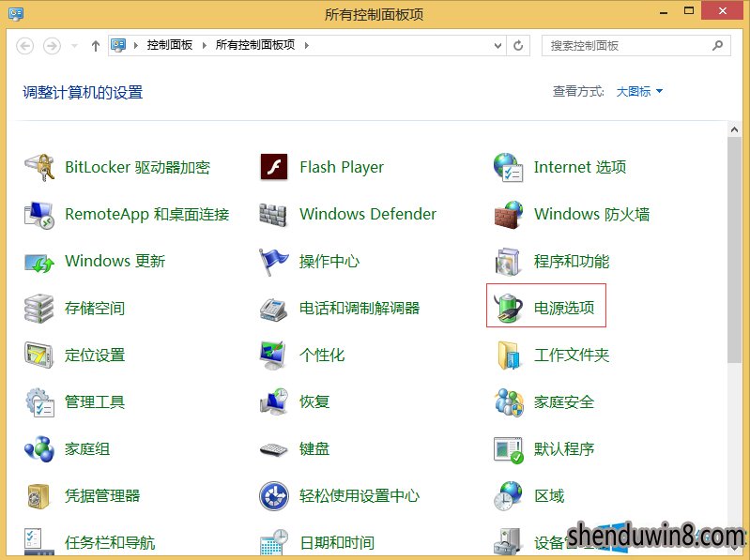
Task: Open the 电话和调制解调器 phone icon
Action: (x=273, y=309)
